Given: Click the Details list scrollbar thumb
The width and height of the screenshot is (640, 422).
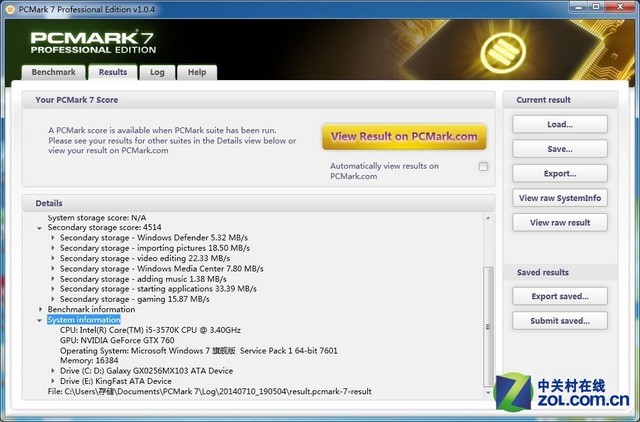Looking at the screenshot, I should [x=488, y=326].
